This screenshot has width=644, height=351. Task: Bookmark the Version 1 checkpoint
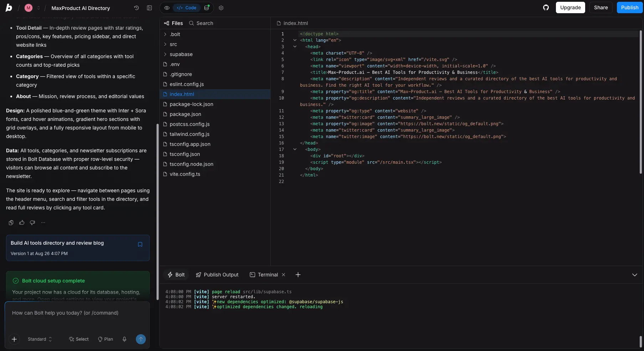(140, 244)
